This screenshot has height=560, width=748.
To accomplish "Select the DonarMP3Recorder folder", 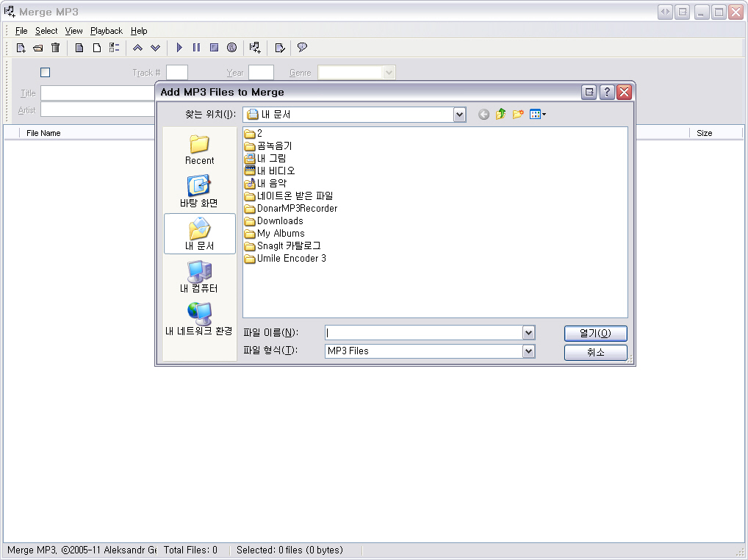I will pyautogui.click(x=291, y=209).
